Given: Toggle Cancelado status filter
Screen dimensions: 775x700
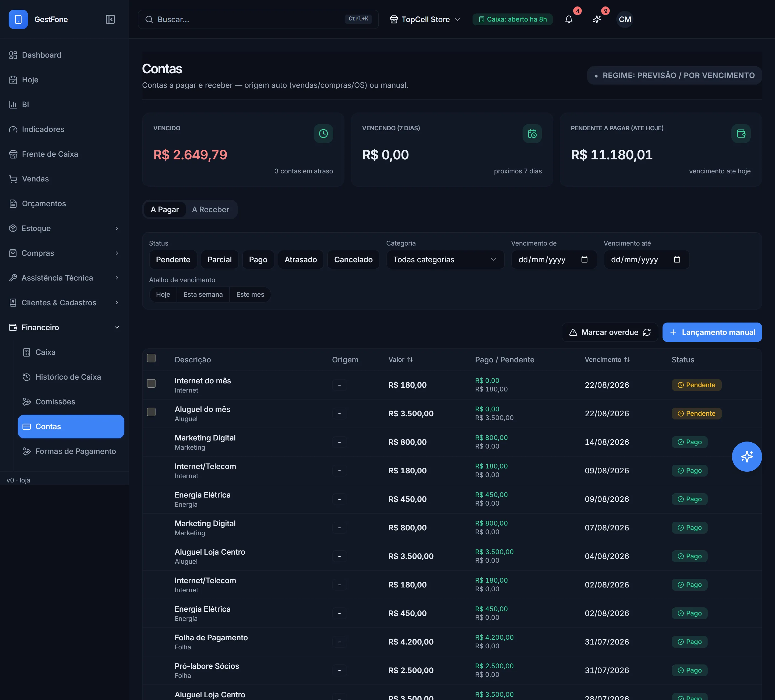Looking at the screenshot, I should [x=353, y=260].
